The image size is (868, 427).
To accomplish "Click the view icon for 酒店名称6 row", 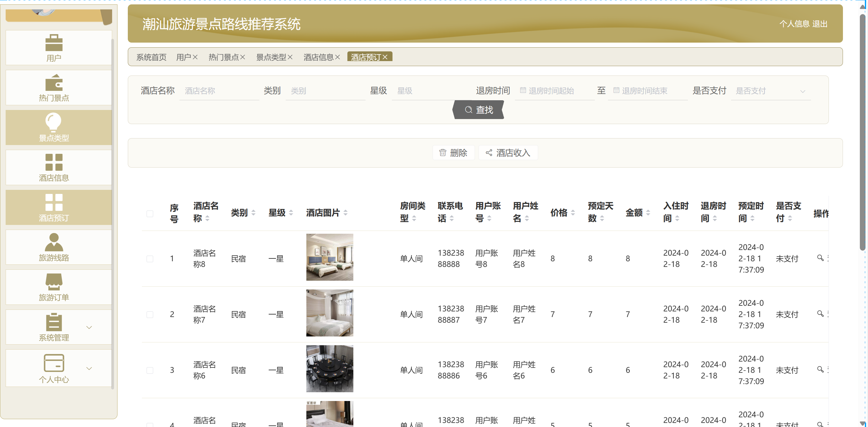I will click(820, 369).
